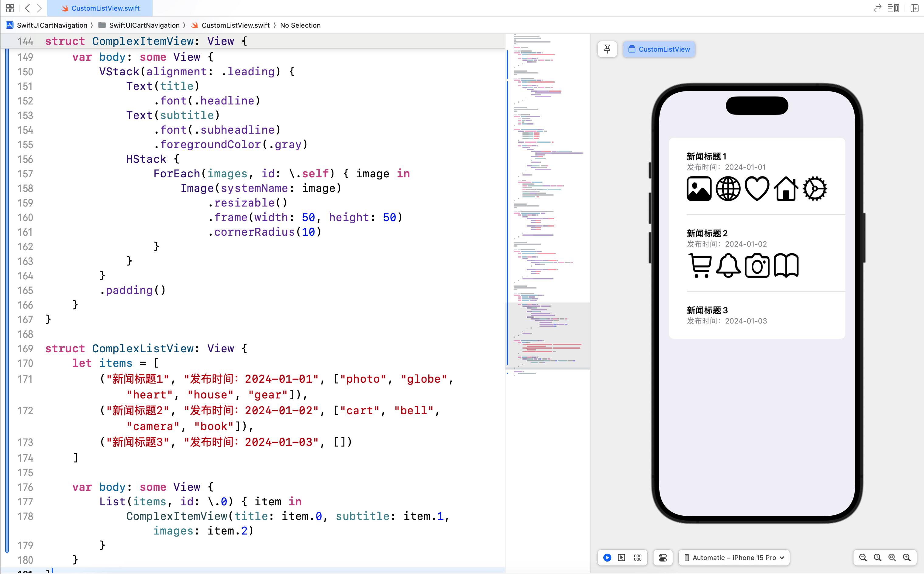Go forward in editor history
924x574 pixels.
click(39, 8)
